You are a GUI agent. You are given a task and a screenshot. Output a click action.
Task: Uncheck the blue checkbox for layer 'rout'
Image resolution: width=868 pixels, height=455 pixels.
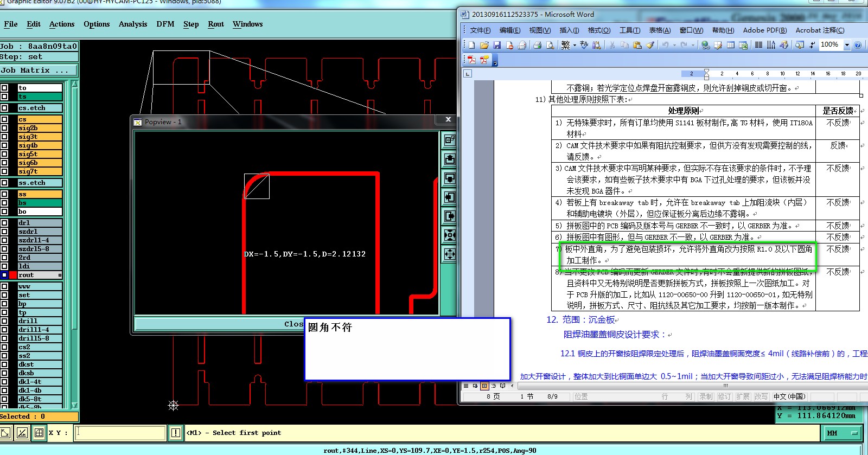tap(4, 275)
